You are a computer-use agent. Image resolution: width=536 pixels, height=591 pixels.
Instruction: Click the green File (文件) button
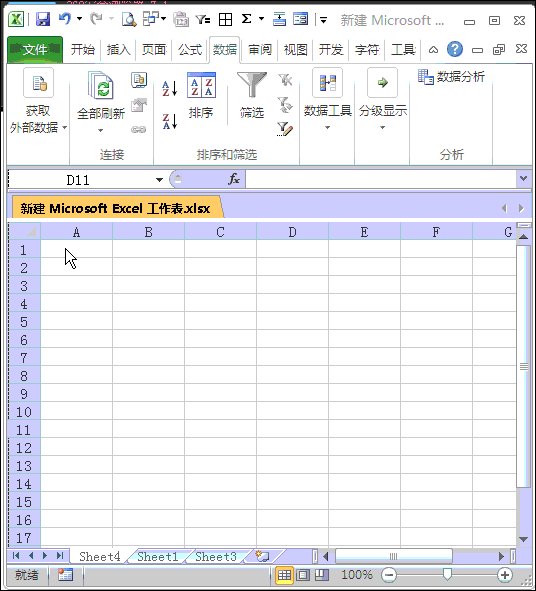point(35,49)
